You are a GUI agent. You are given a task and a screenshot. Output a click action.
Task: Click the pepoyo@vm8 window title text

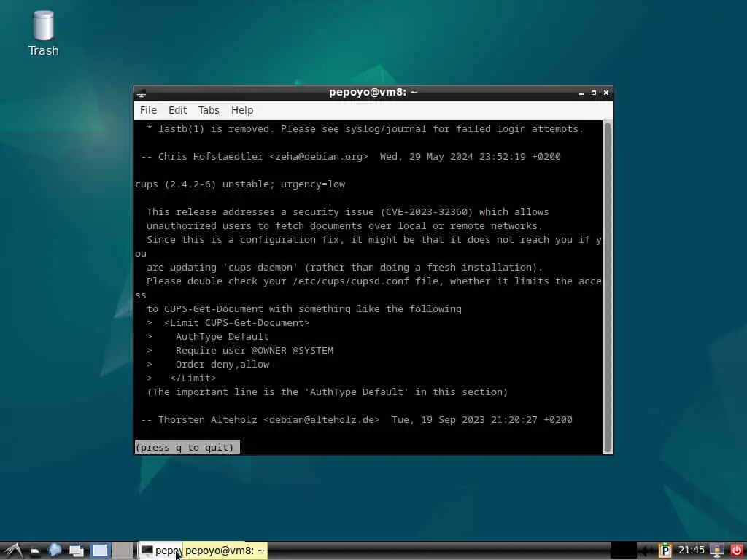click(373, 93)
